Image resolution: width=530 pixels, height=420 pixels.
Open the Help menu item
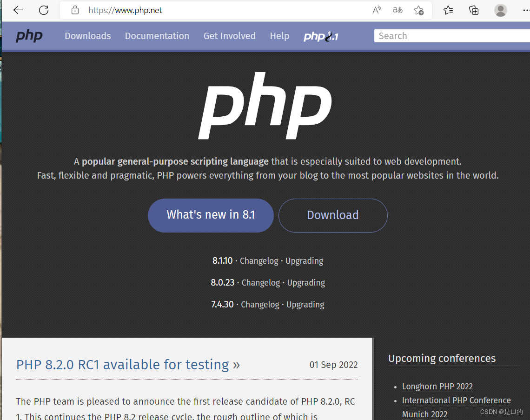tap(279, 36)
